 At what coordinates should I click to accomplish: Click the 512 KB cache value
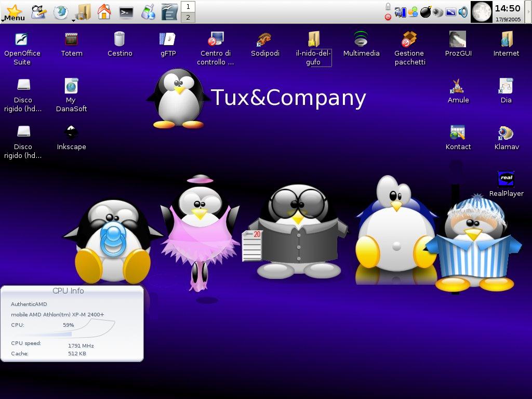[x=77, y=353]
